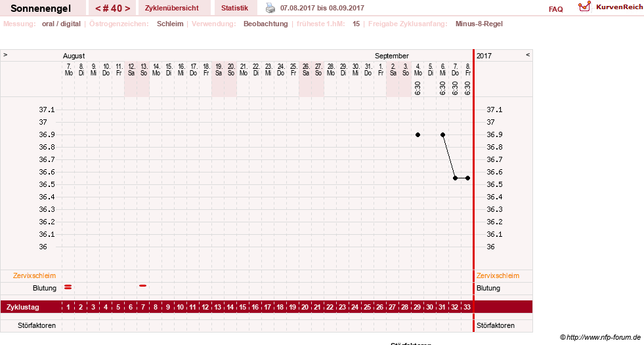Click cycle day 1 in Zyklustag row
Viewport: 644px width, 345px height.
point(68,307)
